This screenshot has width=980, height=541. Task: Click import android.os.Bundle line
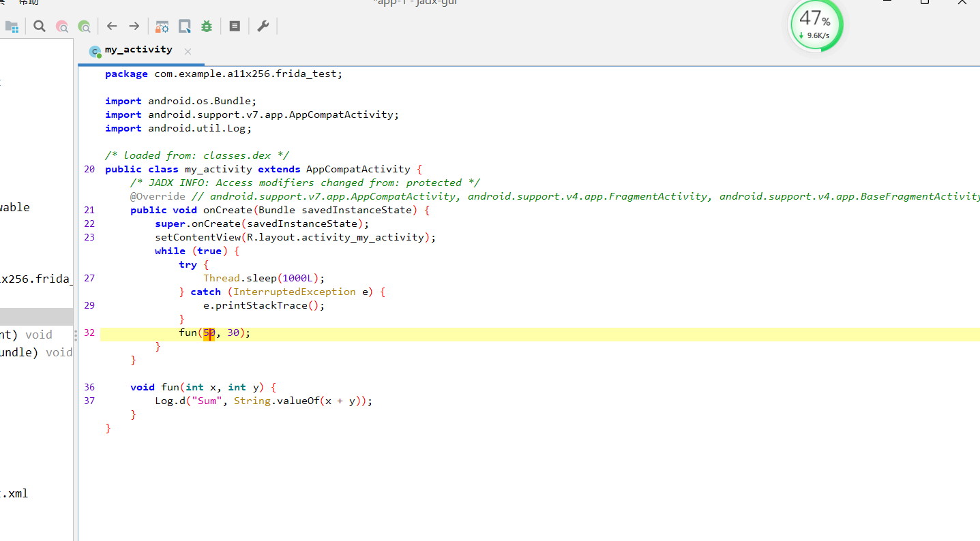point(181,101)
